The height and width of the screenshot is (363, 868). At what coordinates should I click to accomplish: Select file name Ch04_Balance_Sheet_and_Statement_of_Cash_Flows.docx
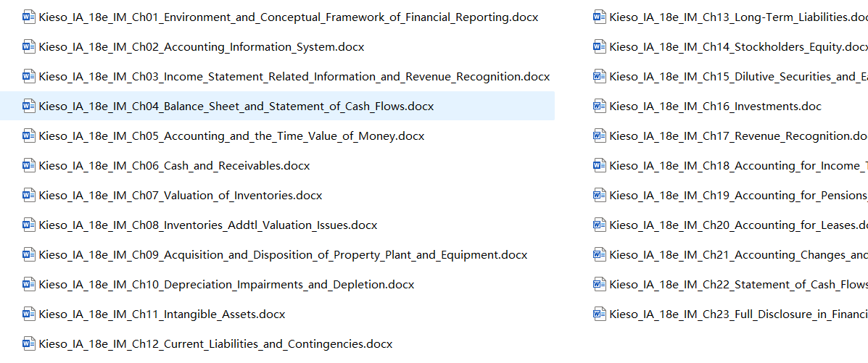236,107
